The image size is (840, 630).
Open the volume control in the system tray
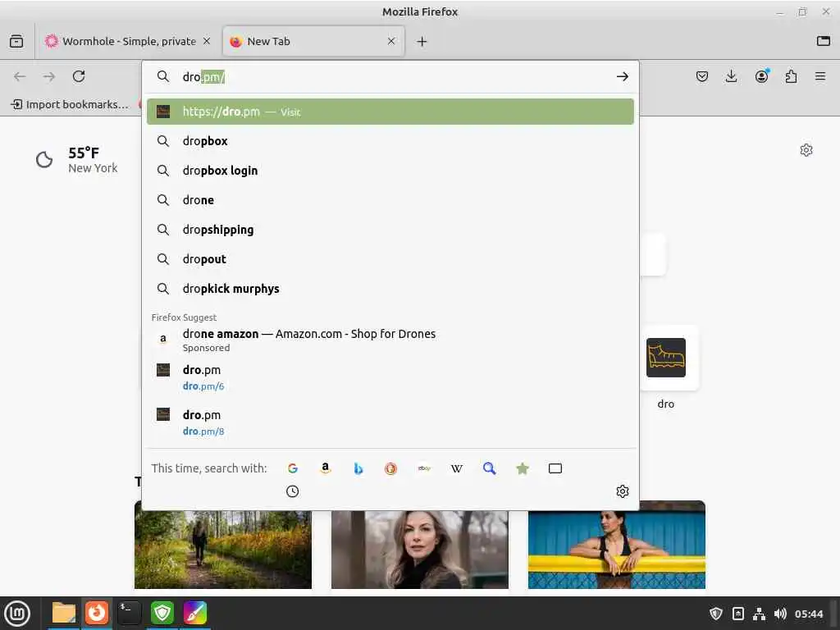[x=780, y=614]
